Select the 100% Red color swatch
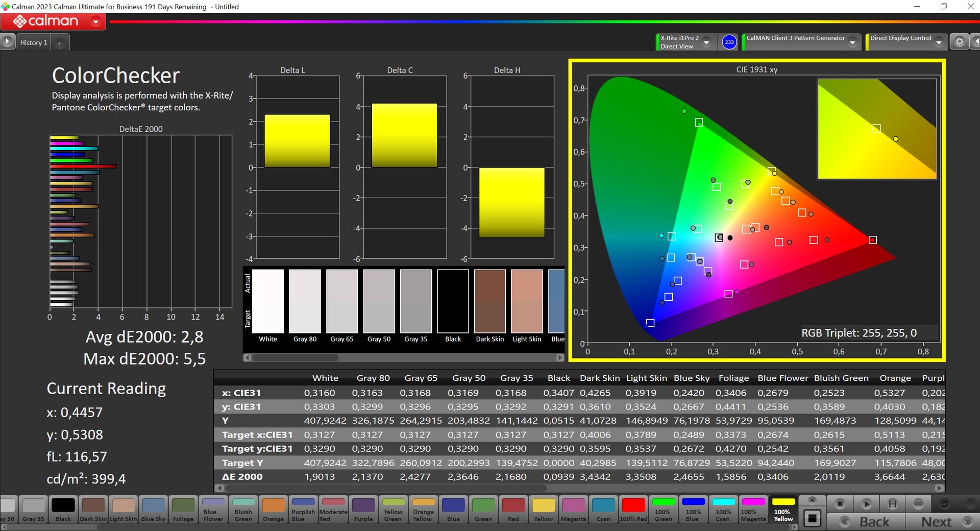This screenshot has height=531, width=980. (x=633, y=509)
